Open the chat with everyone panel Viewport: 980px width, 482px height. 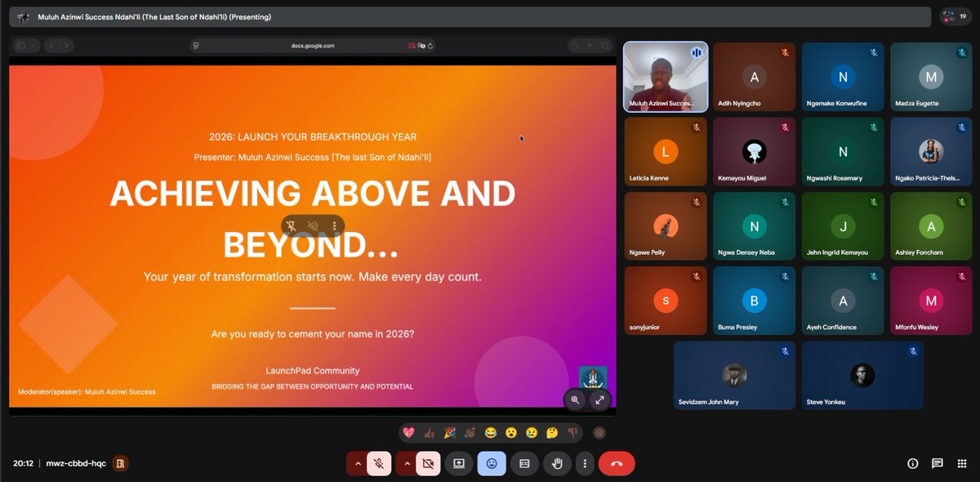click(938, 463)
